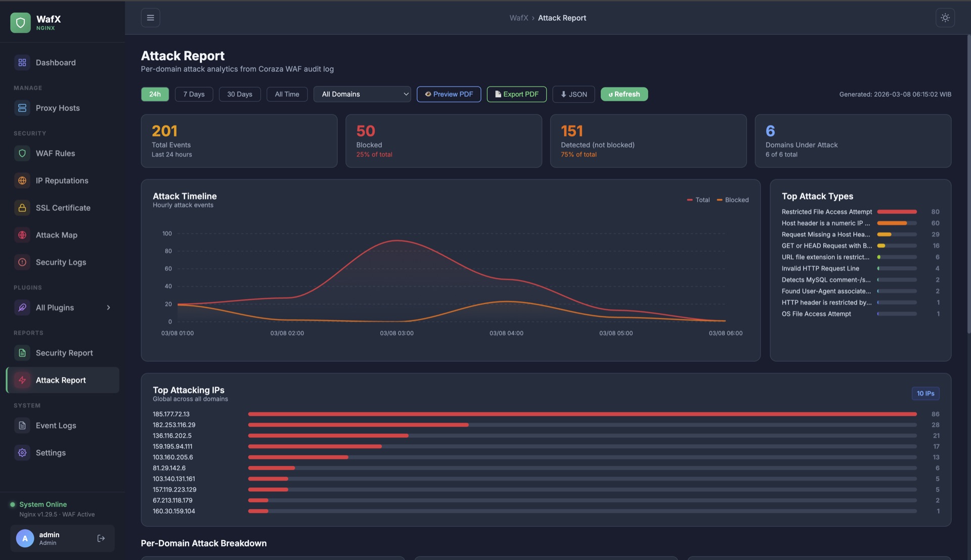This screenshot has height=560, width=971.
Task: Click the 185.177.72.13 attack count bar
Action: (582, 414)
